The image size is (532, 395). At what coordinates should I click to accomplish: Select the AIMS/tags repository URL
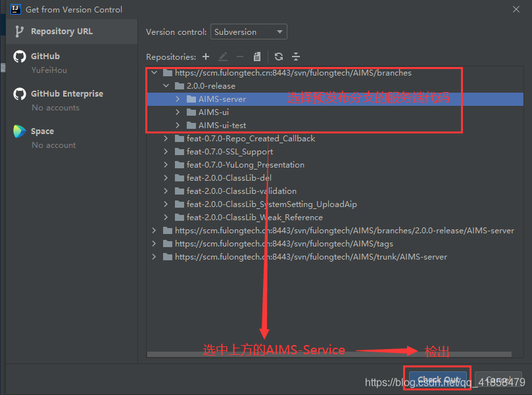pos(284,243)
